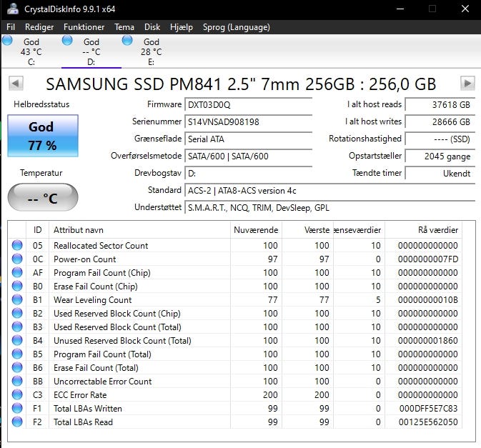
Task: Click status orb for Program Fail Count (Chip)
Action: [17, 273]
